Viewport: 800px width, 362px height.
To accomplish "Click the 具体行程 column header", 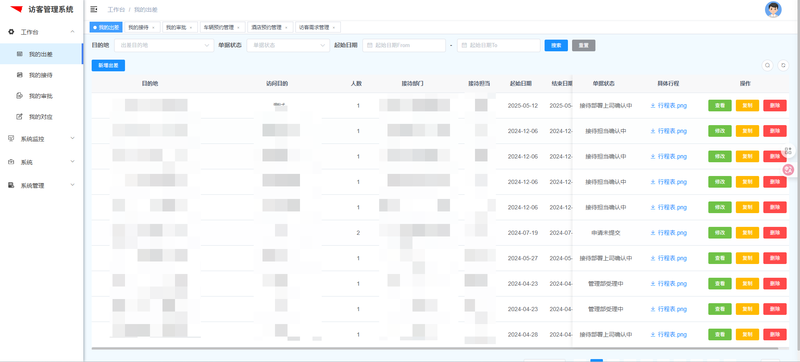I will (668, 84).
